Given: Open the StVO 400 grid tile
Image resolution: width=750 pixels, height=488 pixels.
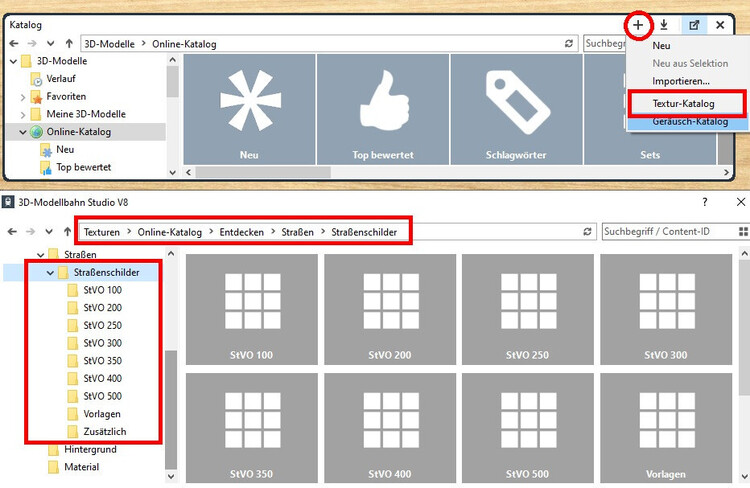Looking at the screenshot, I should click(390, 428).
